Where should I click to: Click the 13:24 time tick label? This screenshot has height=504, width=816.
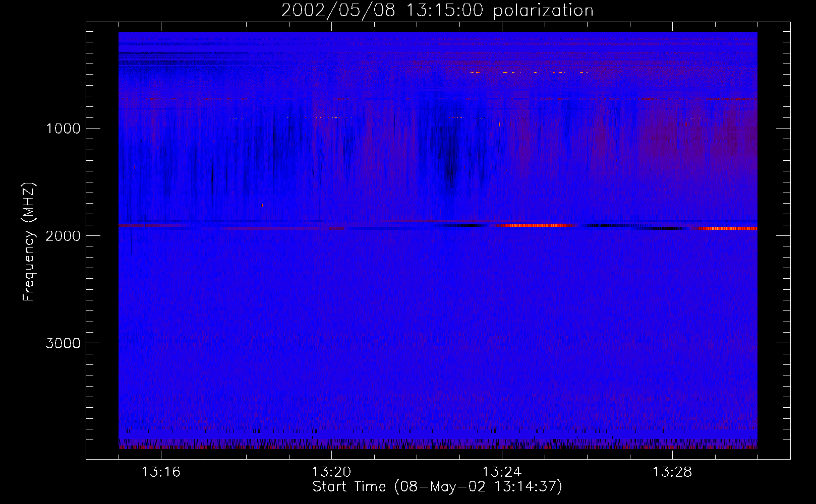502,472
